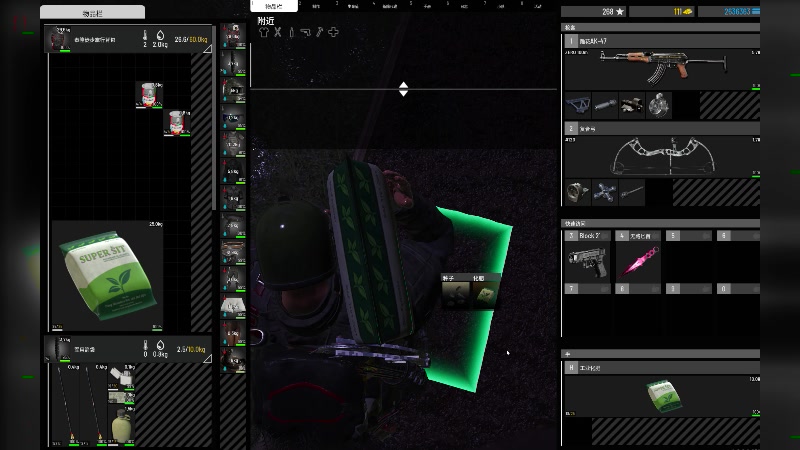
Task: Click the slot 1 AK-47 header bar
Action: [662, 41]
